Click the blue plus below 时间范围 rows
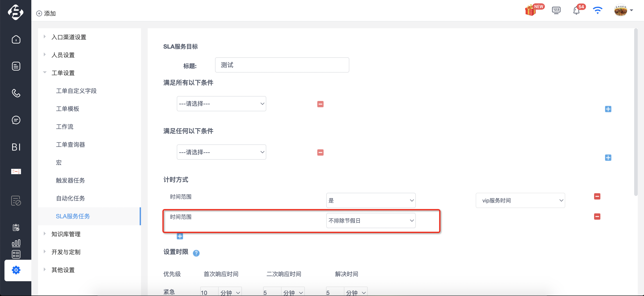This screenshot has height=296, width=644. point(180,236)
